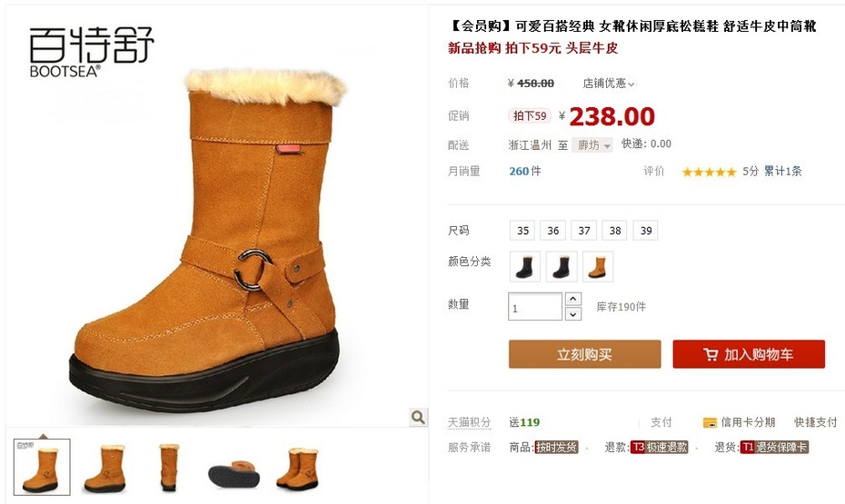
Task: Click the BOOTSEA brand logo
Action: pos(92,52)
